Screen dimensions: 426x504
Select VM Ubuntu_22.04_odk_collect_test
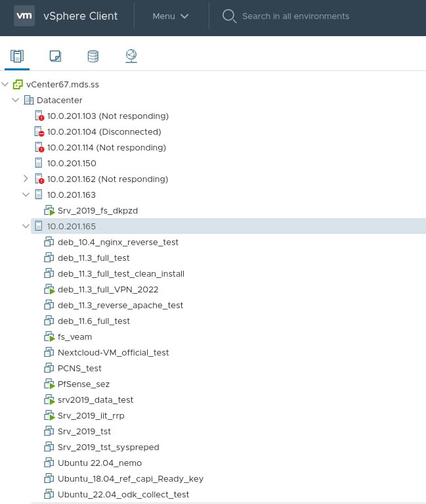(123, 494)
